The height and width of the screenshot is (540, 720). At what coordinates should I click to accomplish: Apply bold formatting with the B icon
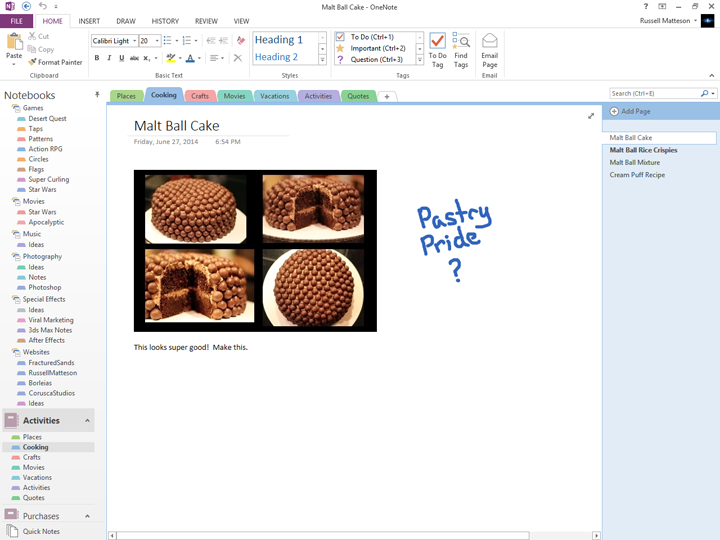coord(97,58)
